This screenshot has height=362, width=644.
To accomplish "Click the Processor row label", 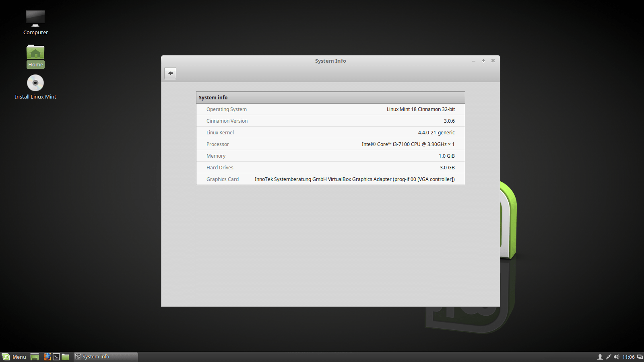I will [x=218, y=144].
